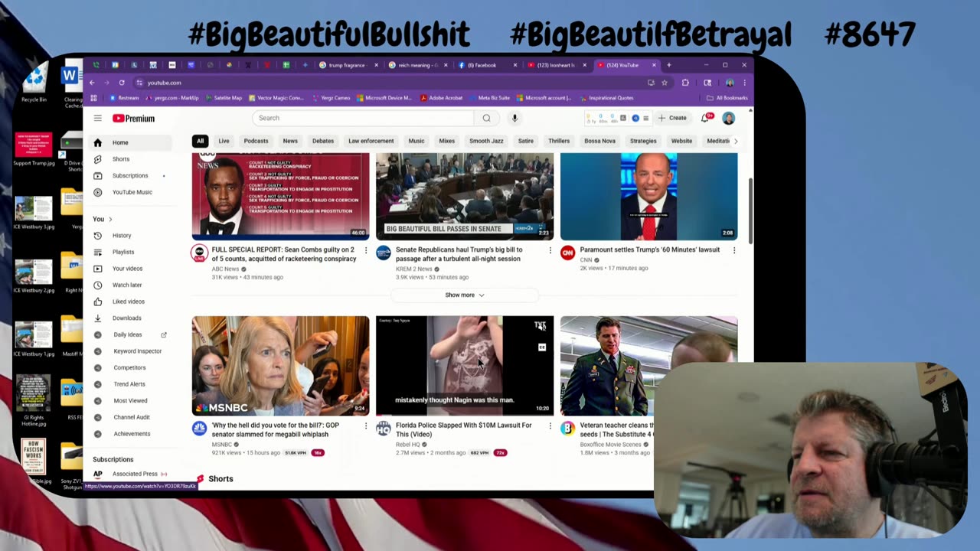Open the Recycle Bin on the desktop

point(34,83)
